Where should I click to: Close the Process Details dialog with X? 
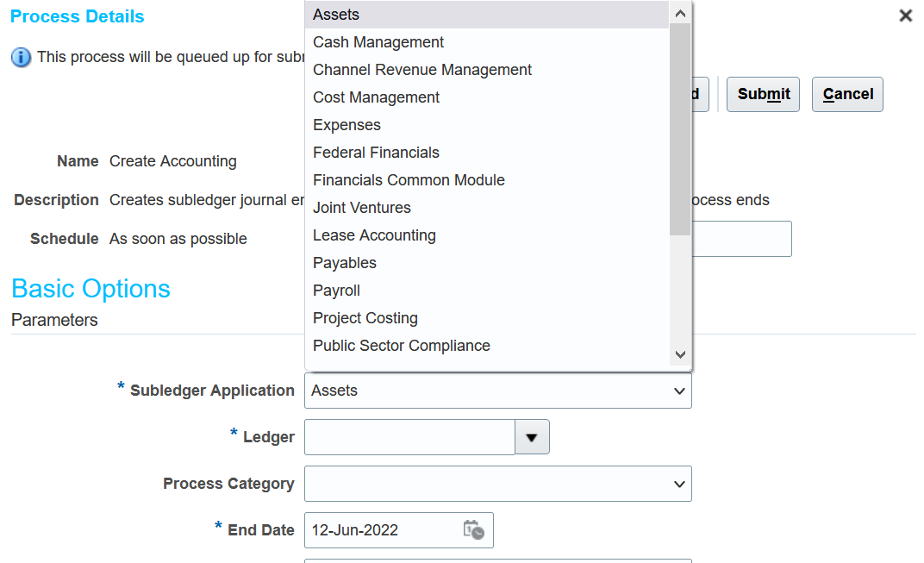point(905,16)
